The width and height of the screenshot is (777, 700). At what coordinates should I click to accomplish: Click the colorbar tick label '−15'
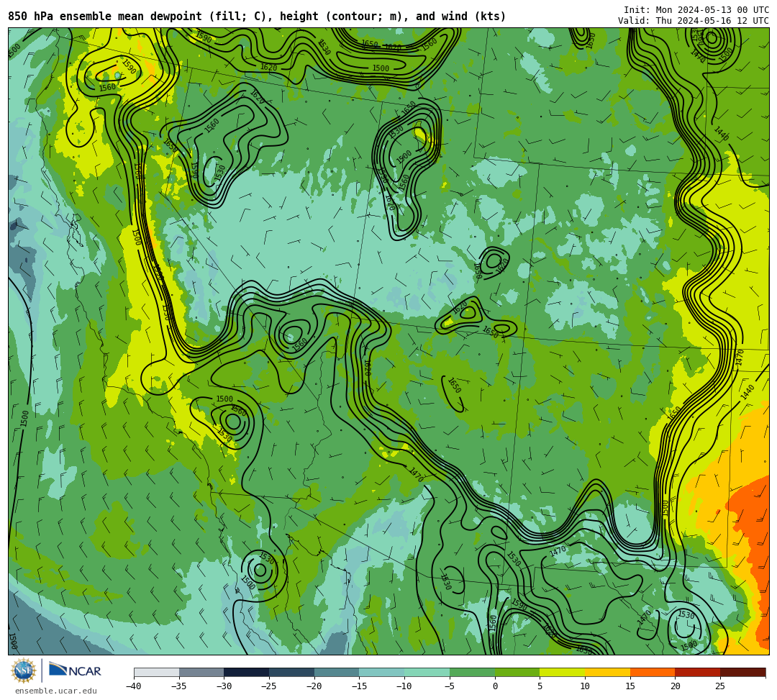point(359,686)
